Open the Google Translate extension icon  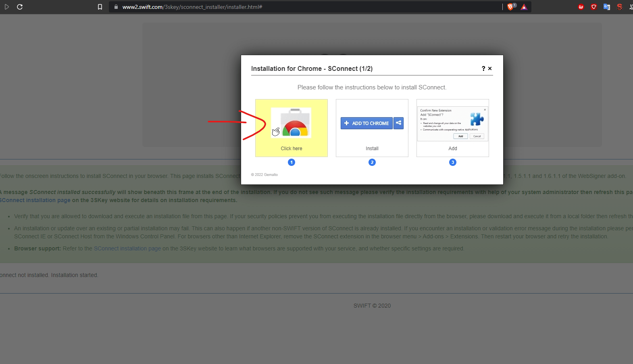tap(607, 7)
